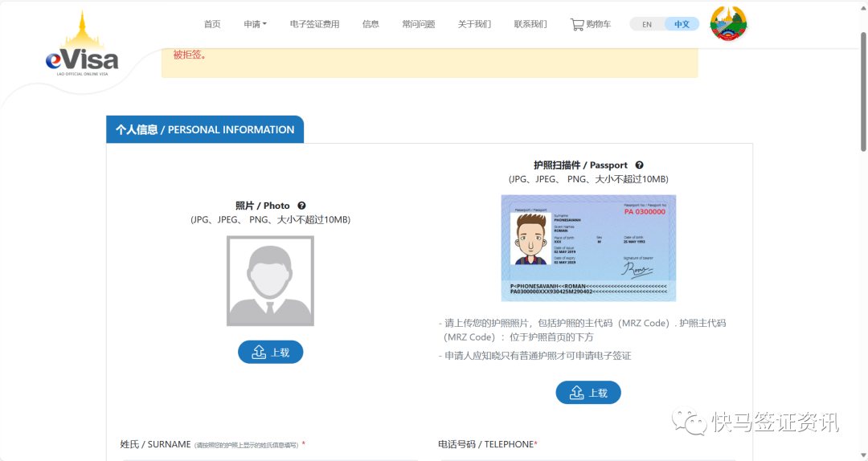The image size is (868, 461).
Task: Switch language to EN
Action: coord(646,24)
